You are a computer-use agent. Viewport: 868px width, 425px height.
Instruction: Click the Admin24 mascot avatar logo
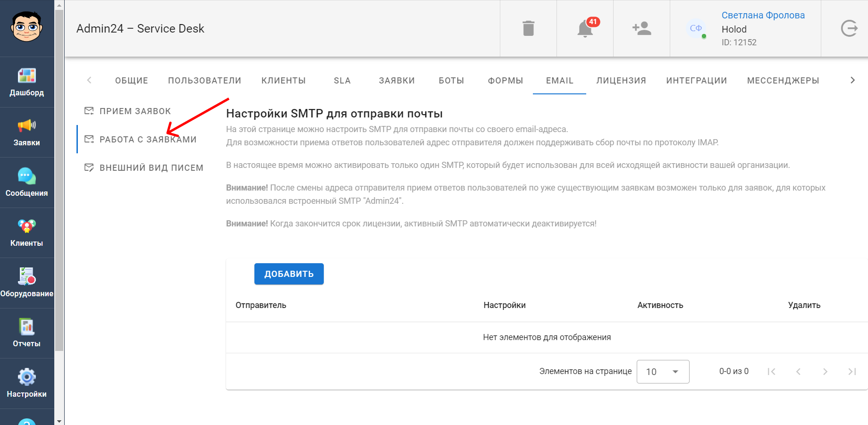[27, 27]
